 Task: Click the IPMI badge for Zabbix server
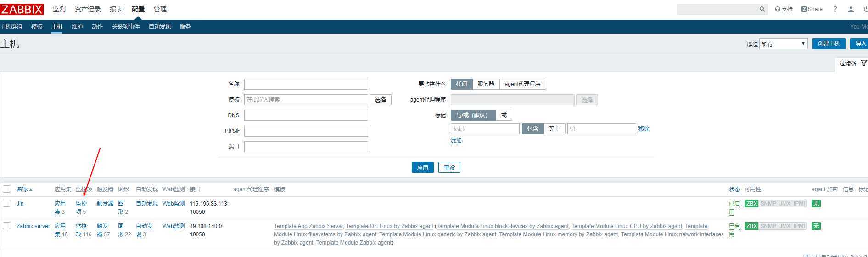pyautogui.click(x=800, y=226)
